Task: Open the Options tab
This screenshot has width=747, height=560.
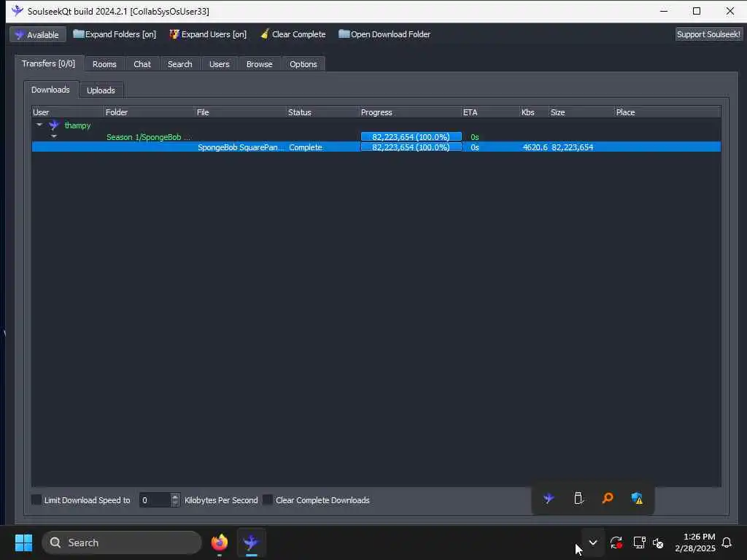Action: (303, 64)
